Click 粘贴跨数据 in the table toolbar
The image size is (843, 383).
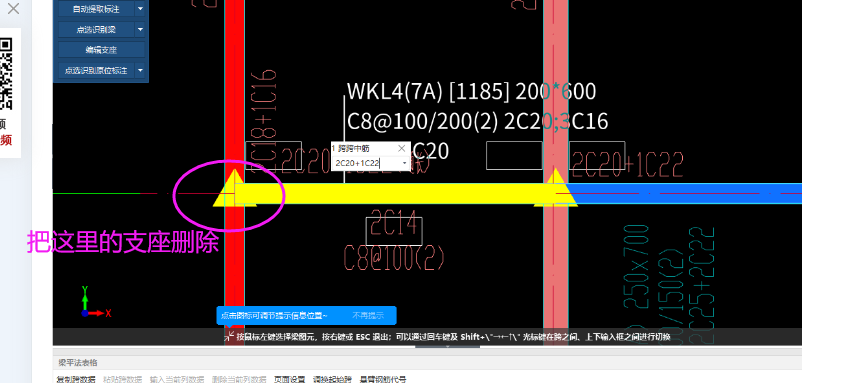coord(123,379)
